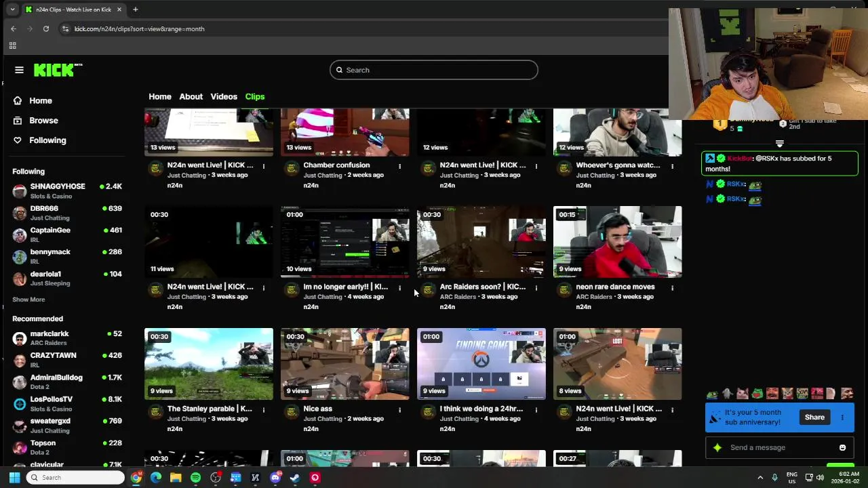Open DBR666 followed channel

point(66,213)
